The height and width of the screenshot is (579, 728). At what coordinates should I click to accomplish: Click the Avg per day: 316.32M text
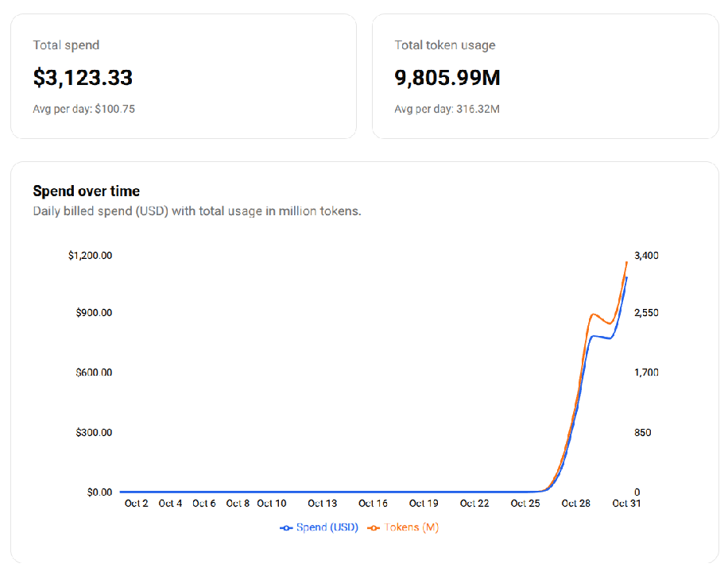[447, 110]
